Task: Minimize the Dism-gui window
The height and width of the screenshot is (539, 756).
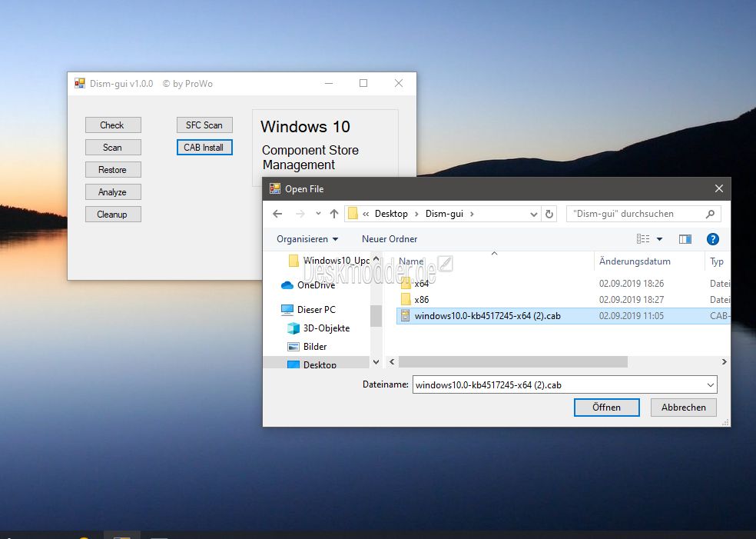Action: click(x=329, y=83)
